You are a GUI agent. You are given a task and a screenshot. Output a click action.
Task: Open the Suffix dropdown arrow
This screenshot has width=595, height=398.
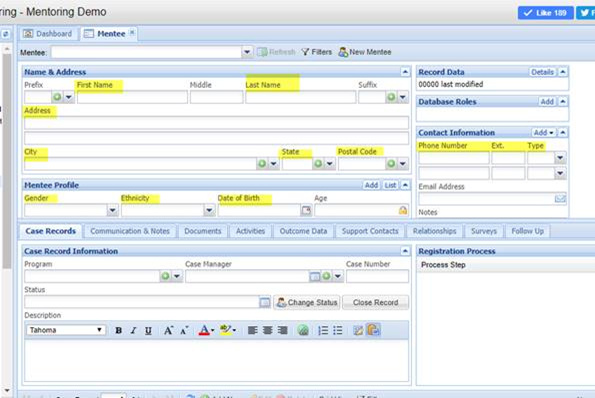tap(403, 97)
